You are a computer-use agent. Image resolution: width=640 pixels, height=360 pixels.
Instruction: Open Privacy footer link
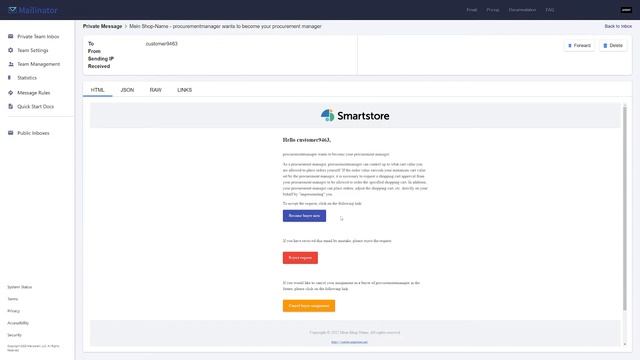point(13,311)
